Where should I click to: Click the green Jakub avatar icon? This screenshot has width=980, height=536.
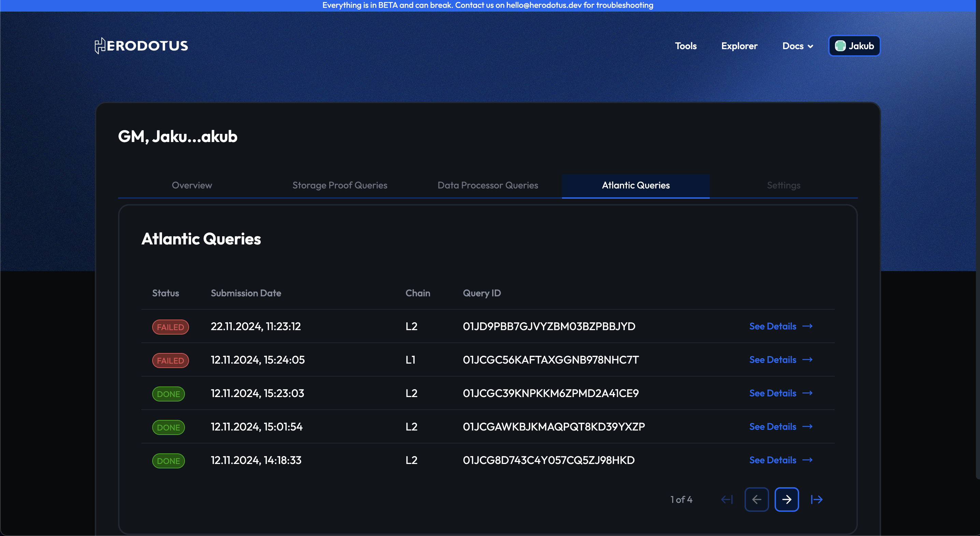[x=840, y=46]
